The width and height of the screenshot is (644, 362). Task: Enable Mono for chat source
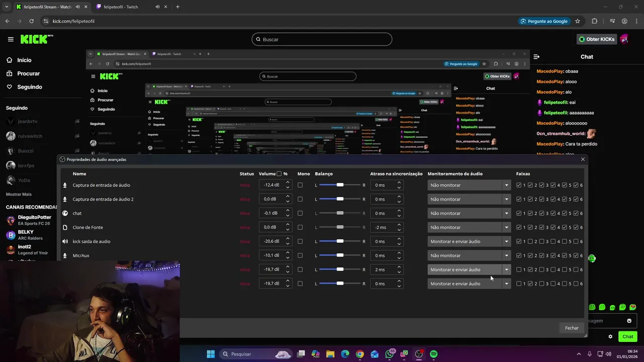pyautogui.click(x=300, y=213)
